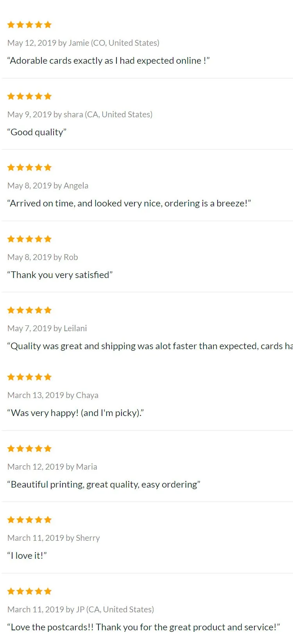Click the truncated "Quality was great and shipping" review

[150, 346]
